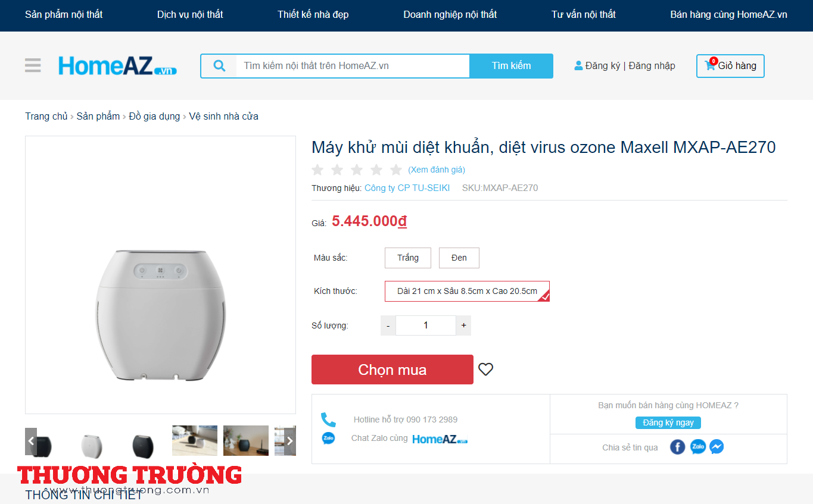
Task: Click the hotline phone icon
Action: (x=328, y=420)
